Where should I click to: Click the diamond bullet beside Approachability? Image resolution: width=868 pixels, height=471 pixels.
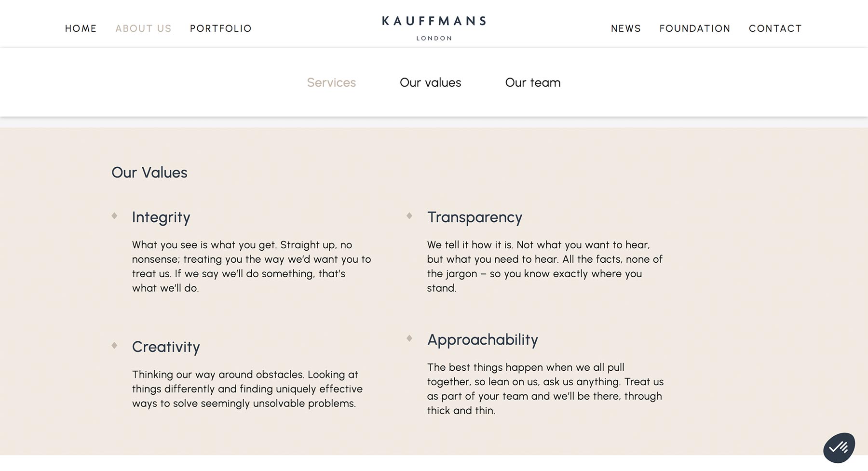[x=409, y=338]
